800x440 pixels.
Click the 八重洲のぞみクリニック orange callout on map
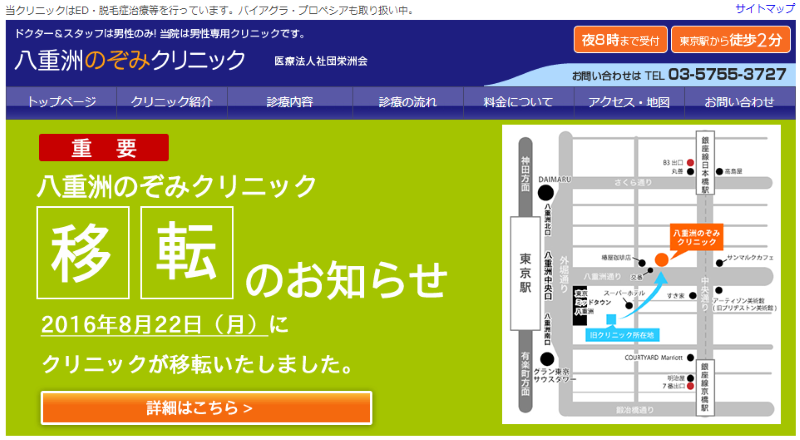(x=696, y=237)
